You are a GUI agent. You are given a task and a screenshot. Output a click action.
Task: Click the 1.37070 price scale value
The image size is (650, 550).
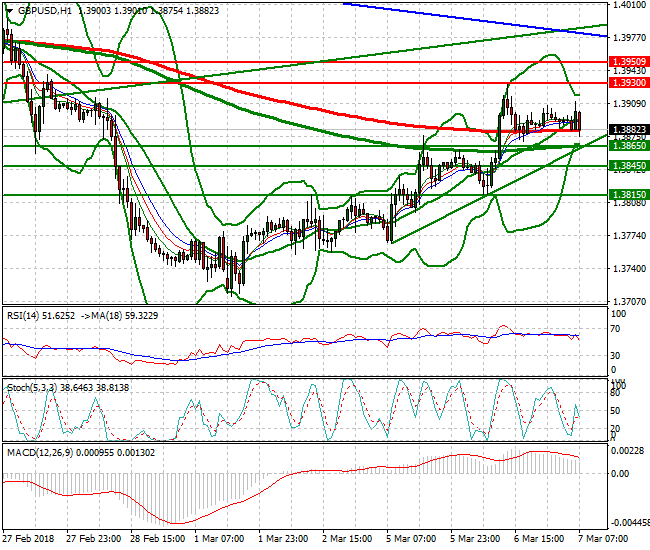[x=629, y=301]
